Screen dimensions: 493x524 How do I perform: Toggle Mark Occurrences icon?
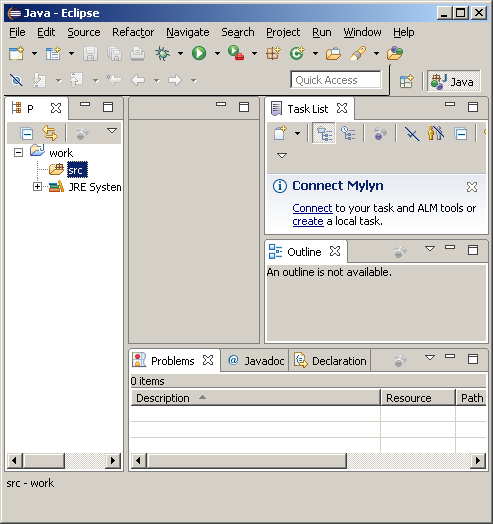(16, 80)
